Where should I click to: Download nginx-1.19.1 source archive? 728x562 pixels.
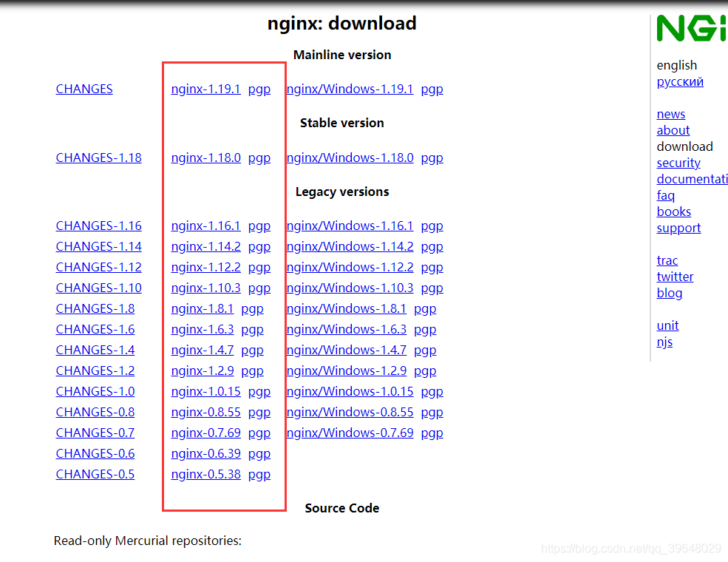205,89
